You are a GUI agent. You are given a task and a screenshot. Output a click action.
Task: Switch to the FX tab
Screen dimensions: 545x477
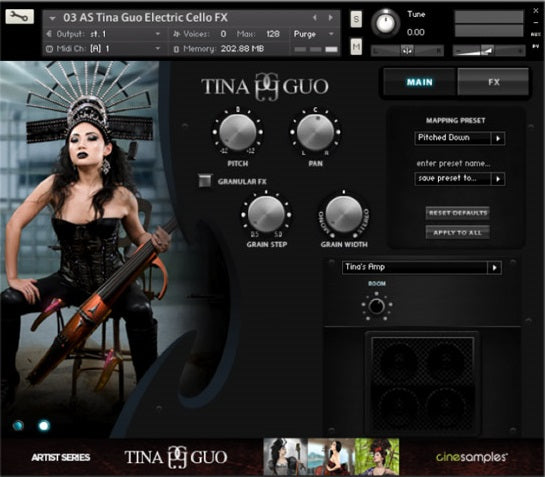pyautogui.click(x=494, y=82)
